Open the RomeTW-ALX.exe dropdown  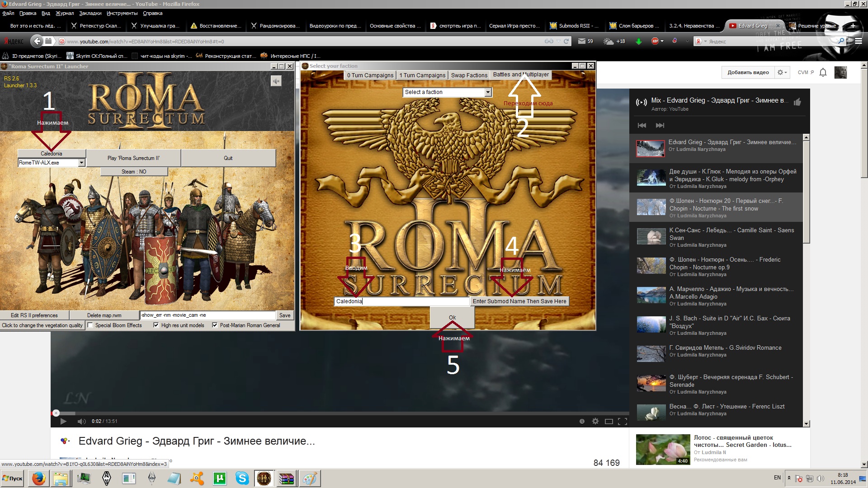click(x=81, y=163)
